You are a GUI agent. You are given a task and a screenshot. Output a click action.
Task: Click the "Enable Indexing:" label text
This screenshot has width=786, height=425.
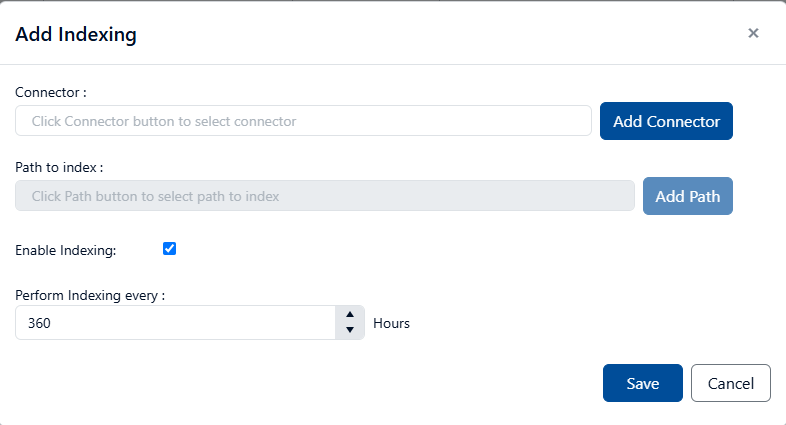click(65, 250)
